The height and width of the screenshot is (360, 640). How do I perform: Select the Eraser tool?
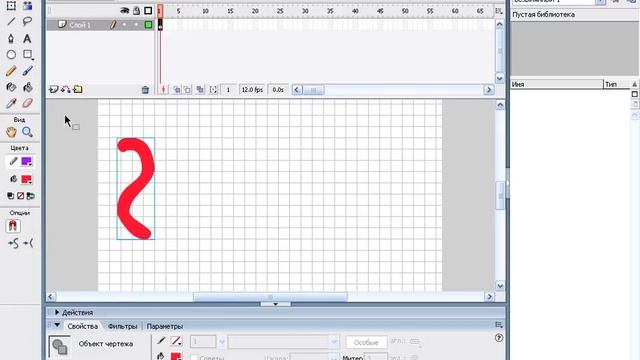click(27, 103)
